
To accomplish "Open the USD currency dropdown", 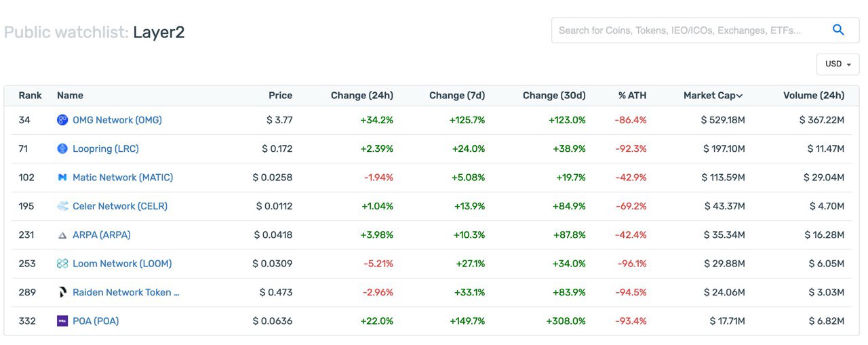I will 837,64.
